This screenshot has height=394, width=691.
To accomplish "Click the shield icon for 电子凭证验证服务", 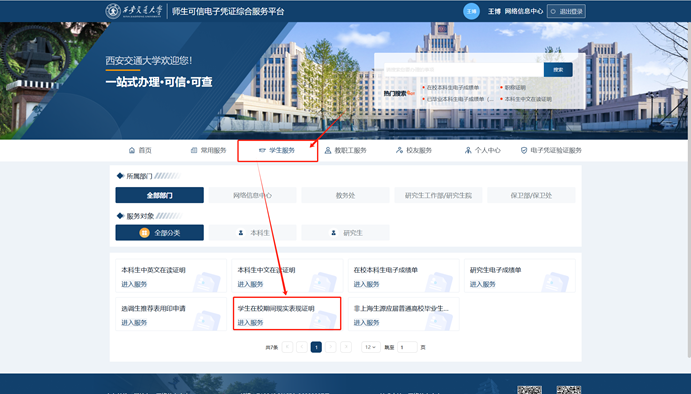I will 524,150.
